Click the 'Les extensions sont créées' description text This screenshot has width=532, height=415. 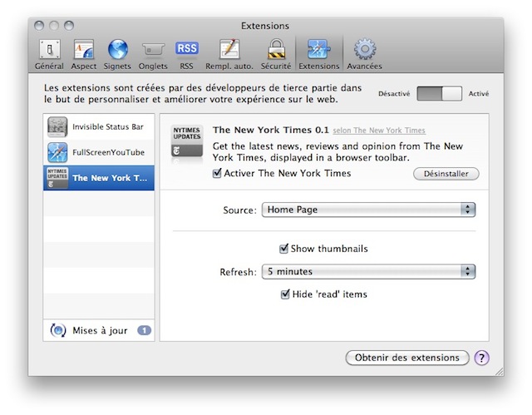(203, 94)
